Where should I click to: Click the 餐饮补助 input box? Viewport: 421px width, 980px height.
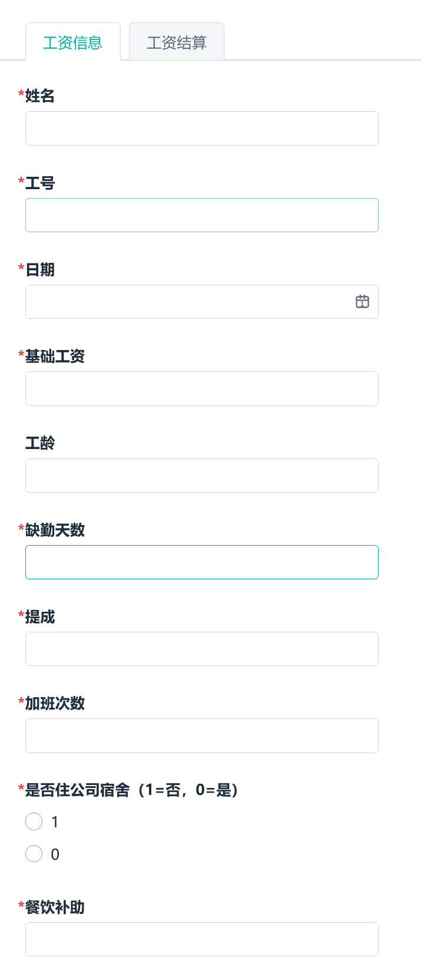pyautogui.click(x=201, y=939)
